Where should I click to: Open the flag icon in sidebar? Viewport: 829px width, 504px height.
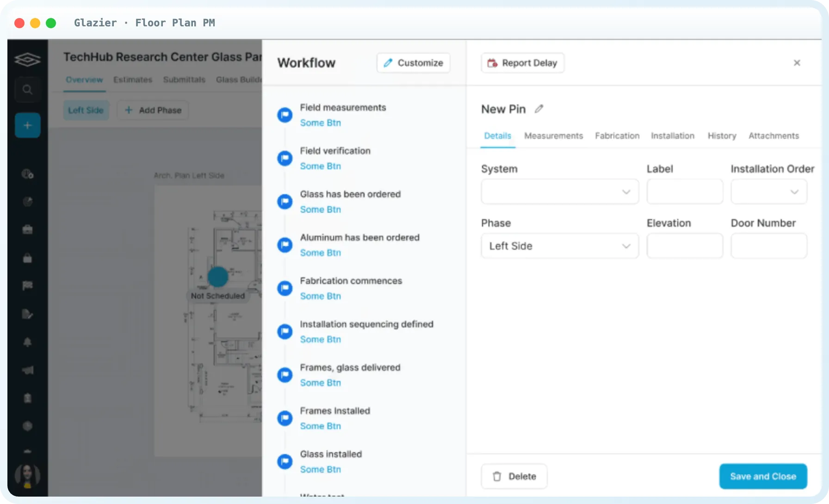point(27,286)
